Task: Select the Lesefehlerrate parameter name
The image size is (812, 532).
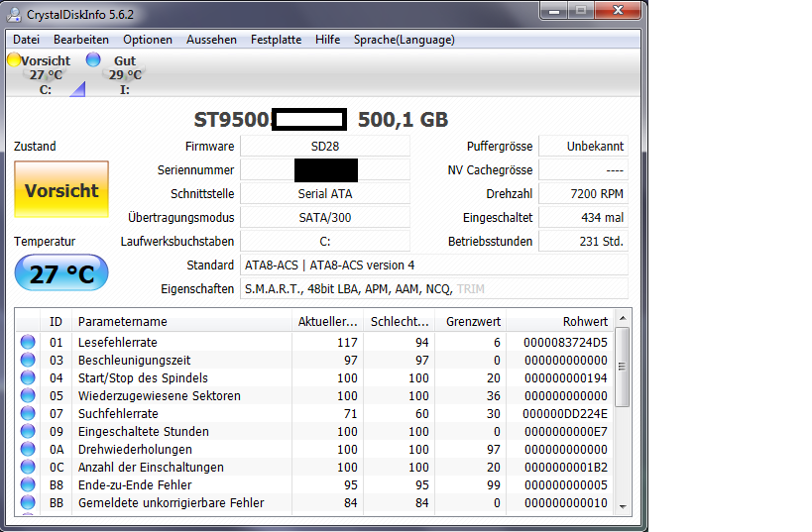Action: point(118,342)
